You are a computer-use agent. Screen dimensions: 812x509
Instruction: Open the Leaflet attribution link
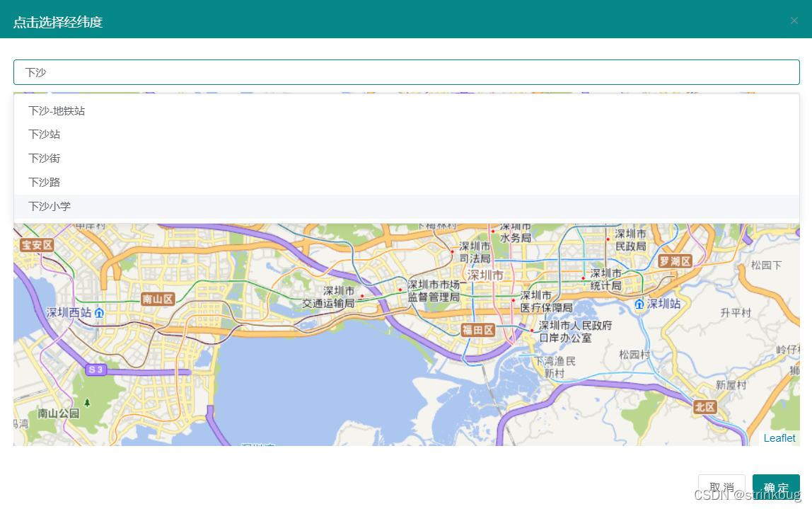(779, 438)
